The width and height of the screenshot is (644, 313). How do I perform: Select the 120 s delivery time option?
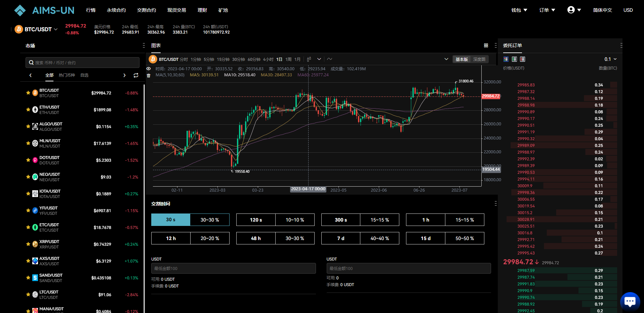coord(256,220)
